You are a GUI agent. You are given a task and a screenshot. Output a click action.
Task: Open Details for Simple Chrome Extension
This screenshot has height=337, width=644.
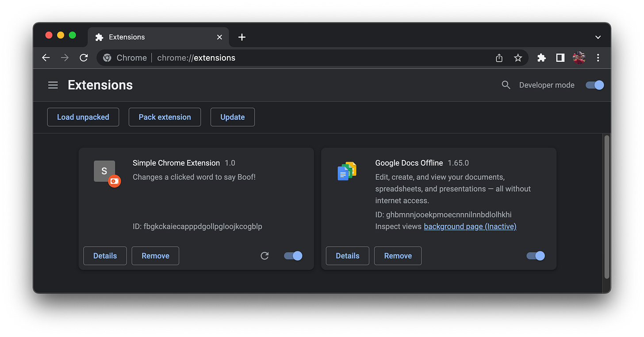(x=105, y=256)
